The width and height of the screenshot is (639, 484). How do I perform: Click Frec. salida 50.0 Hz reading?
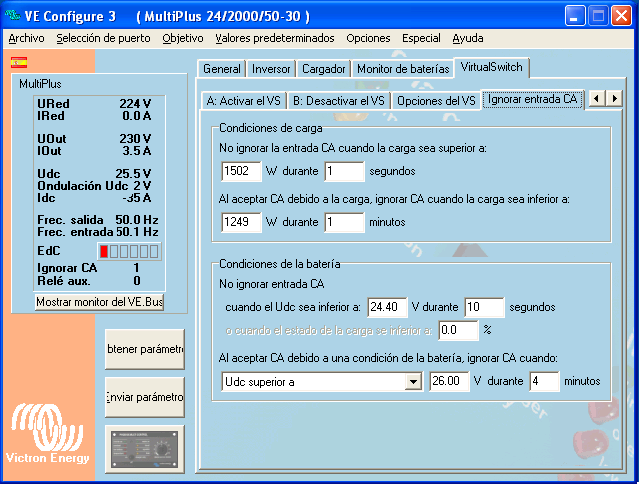pyautogui.click(x=98, y=220)
